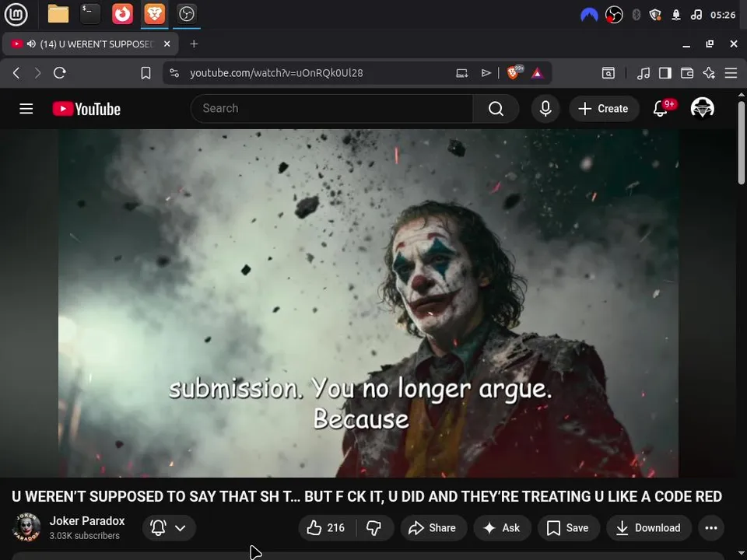Click the NordVPN tray icon
747x560 pixels.
coord(589,16)
